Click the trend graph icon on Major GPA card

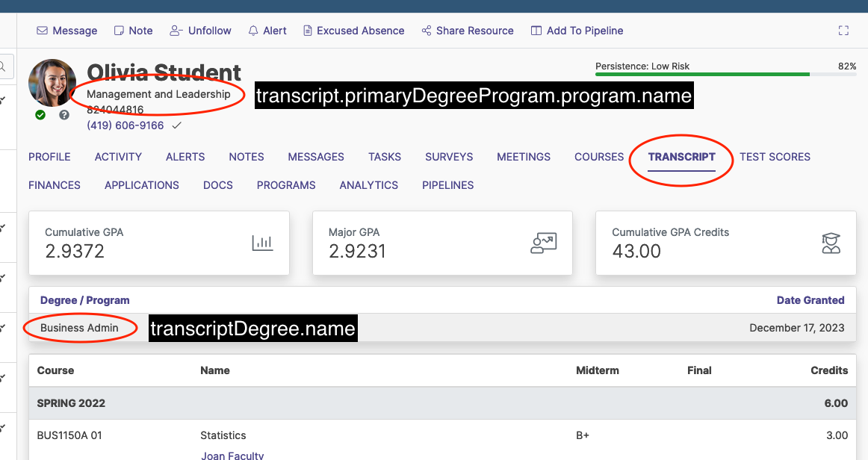[x=545, y=243]
